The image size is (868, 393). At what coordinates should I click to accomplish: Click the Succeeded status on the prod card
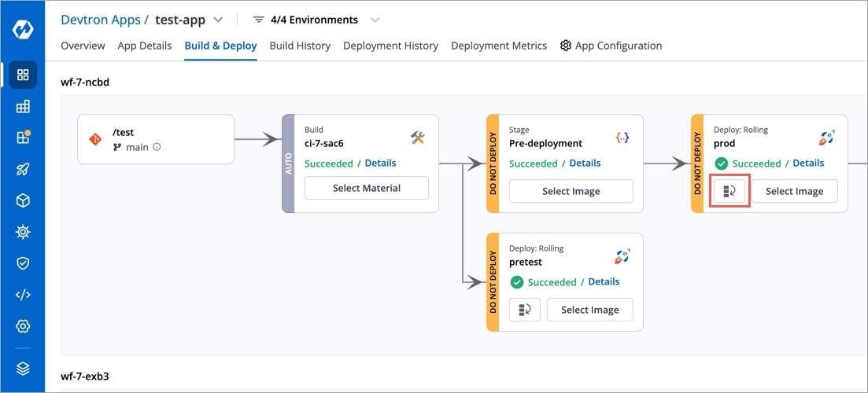coord(757,163)
